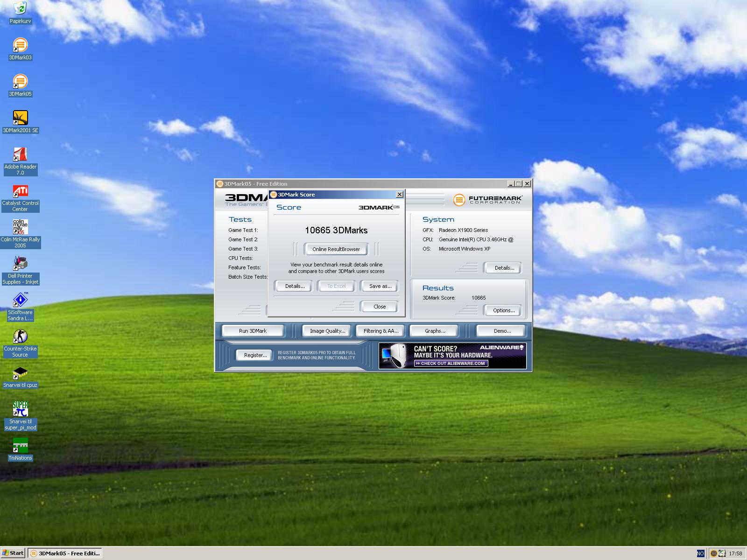The width and height of the screenshot is (747, 560).
Task: Click Microsoft Windows XP OS text
Action: 465,249
